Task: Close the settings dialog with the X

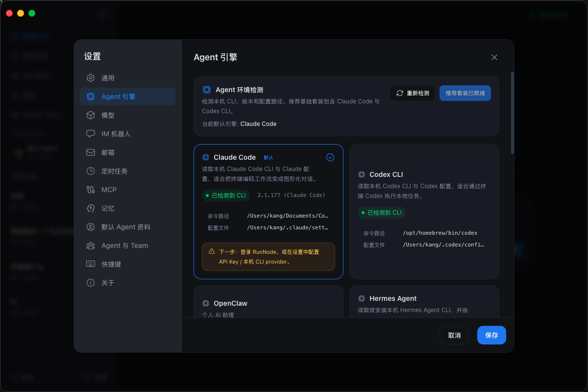Action: (494, 57)
